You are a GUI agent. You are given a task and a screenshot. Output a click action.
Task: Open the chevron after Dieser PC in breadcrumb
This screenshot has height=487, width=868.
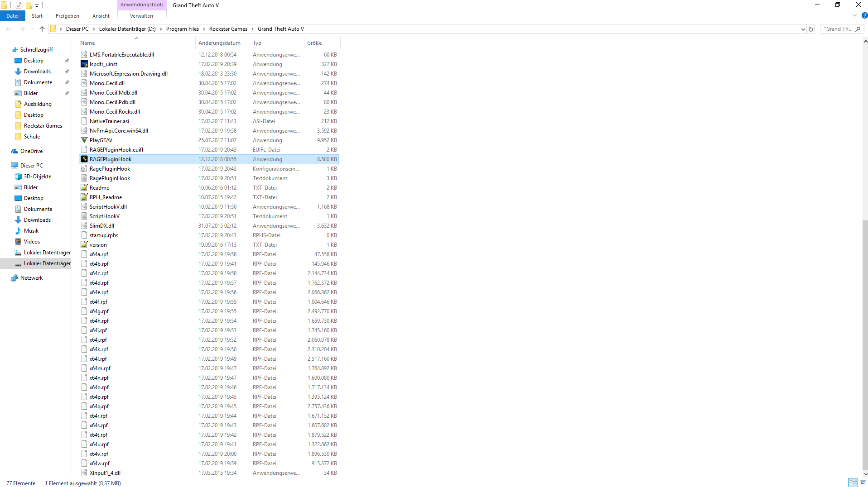pos(94,29)
